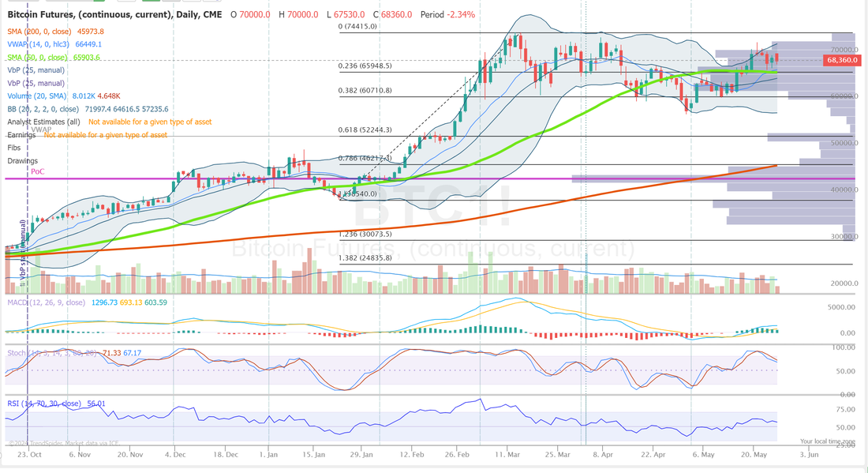868x473 pixels.
Task: Click the 1. Jan date label
Action: point(268,455)
